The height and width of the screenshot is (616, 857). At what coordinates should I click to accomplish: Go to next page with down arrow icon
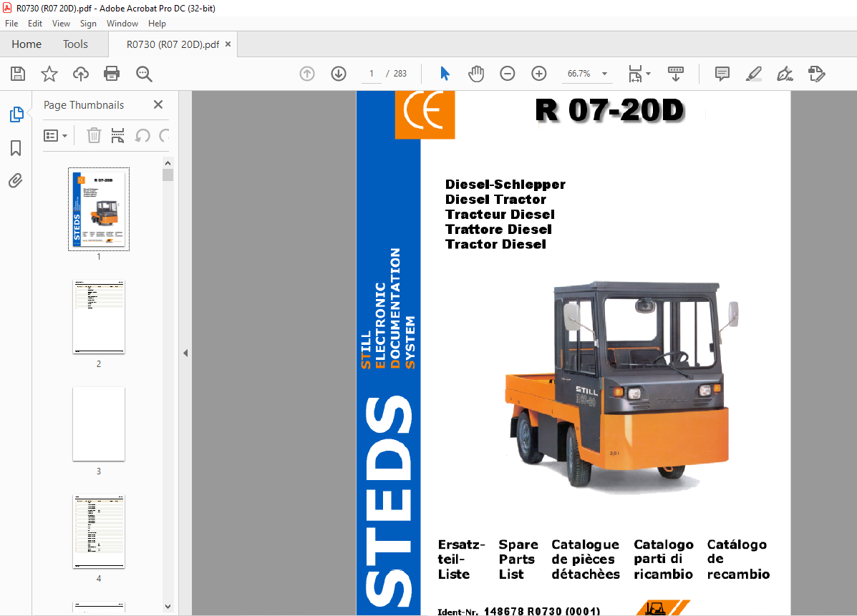(x=339, y=74)
